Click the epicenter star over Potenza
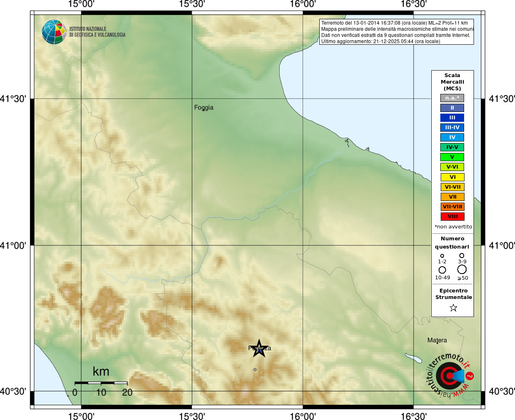 click(x=259, y=349)
